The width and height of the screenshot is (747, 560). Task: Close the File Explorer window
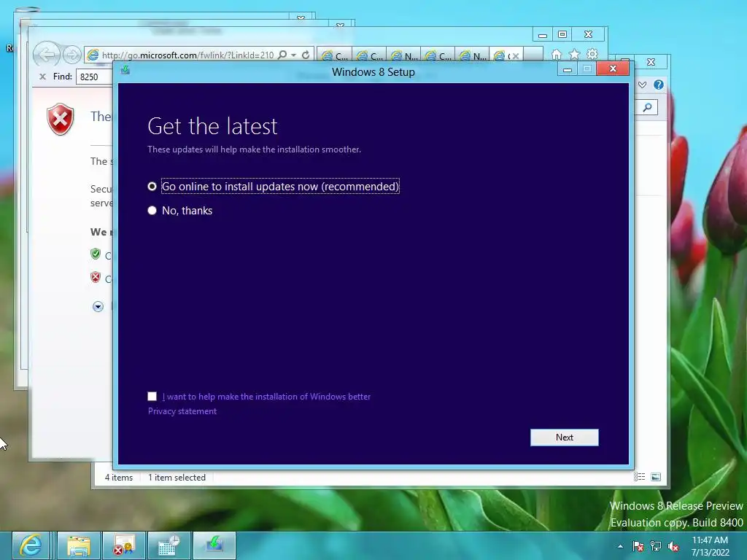(651, 62)
